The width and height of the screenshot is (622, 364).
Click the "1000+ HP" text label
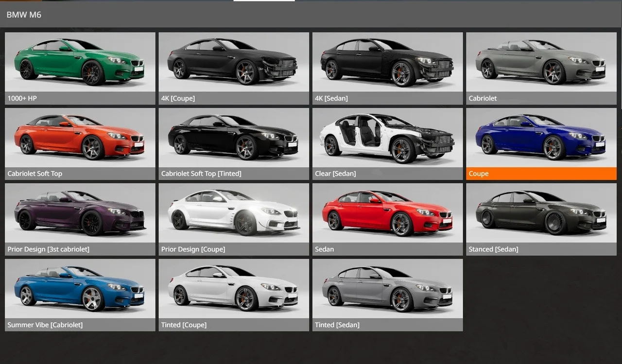(x=22, y=98)
